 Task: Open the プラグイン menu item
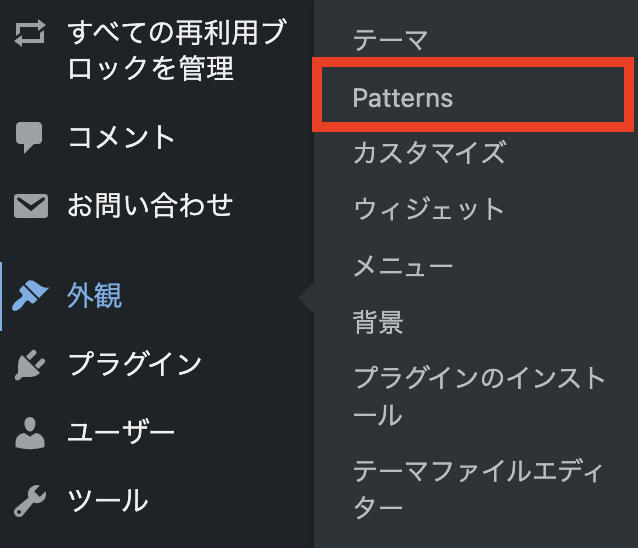(x=135, y=364)
